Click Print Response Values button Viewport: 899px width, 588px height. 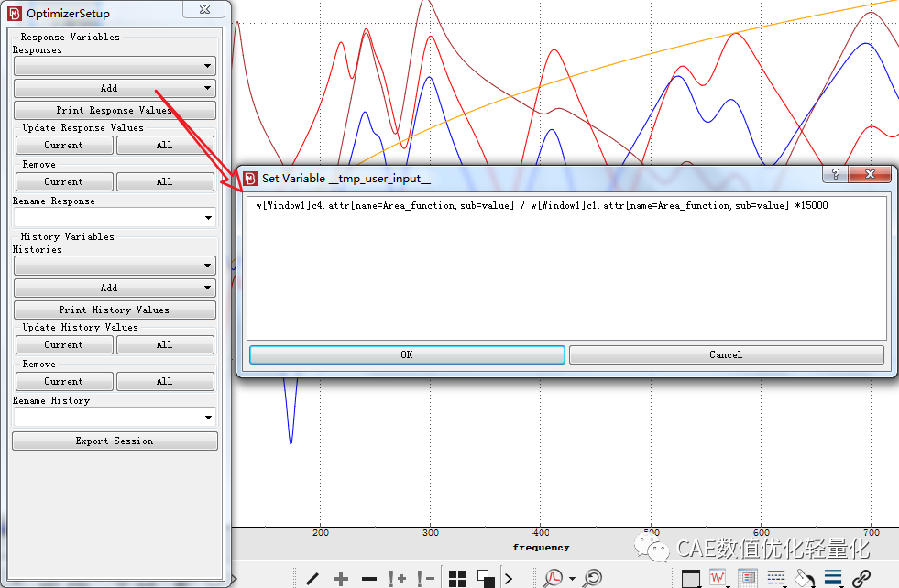tap(115, 110)
